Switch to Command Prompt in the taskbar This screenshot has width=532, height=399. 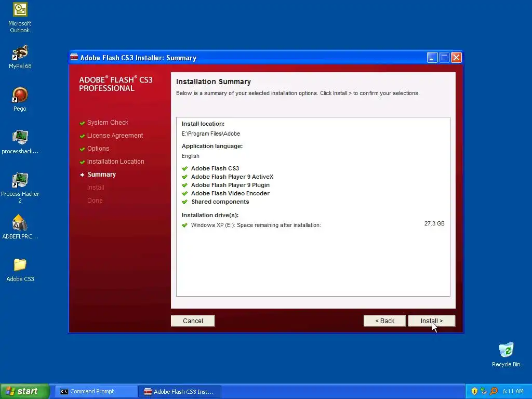point(95,391)
